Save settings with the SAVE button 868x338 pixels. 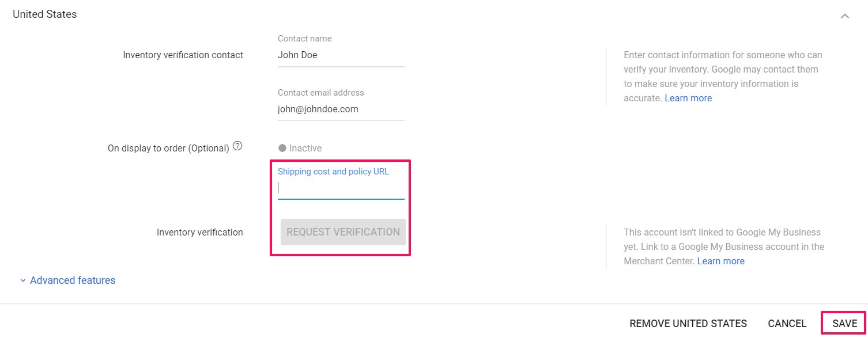pos(844,324)
